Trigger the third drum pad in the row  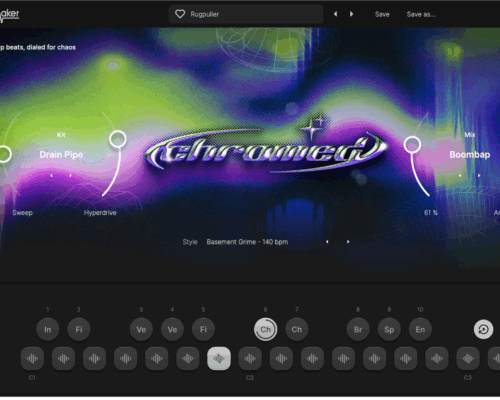[94, 359]
